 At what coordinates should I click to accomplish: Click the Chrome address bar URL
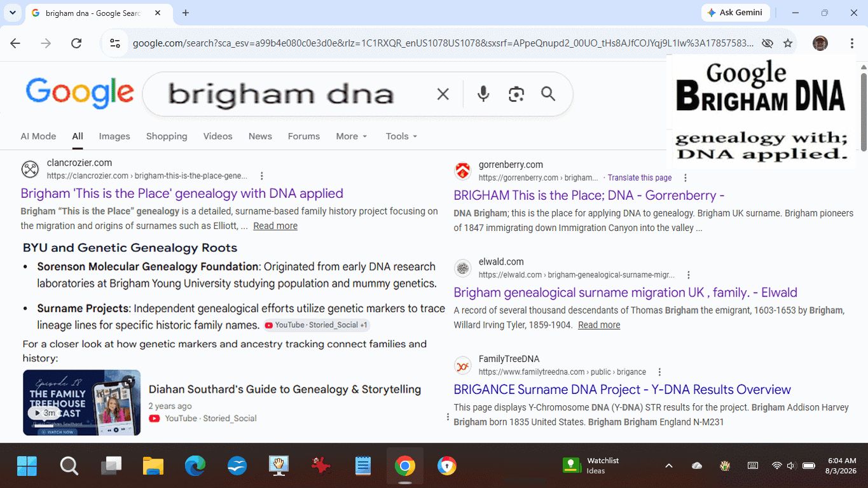click(x=443, y=43)
